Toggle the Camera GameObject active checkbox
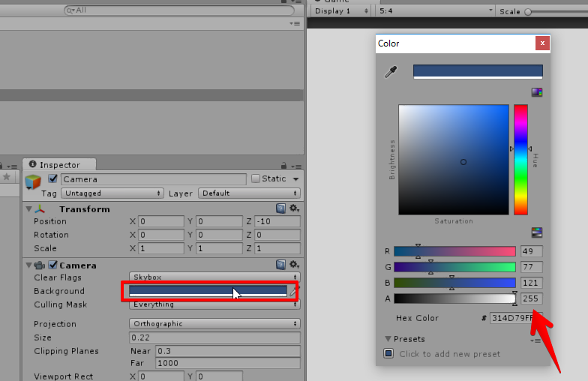 52,178
